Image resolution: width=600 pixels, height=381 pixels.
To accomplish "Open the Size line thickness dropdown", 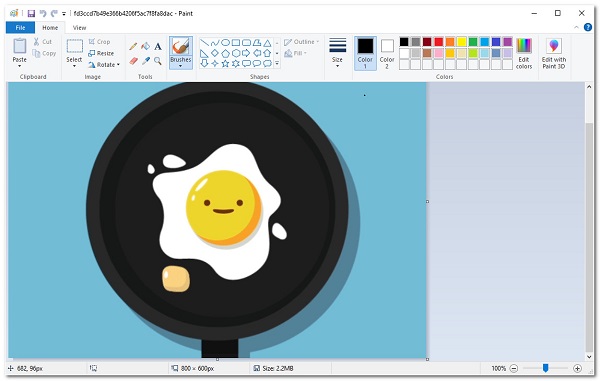I will coord(337,53).
